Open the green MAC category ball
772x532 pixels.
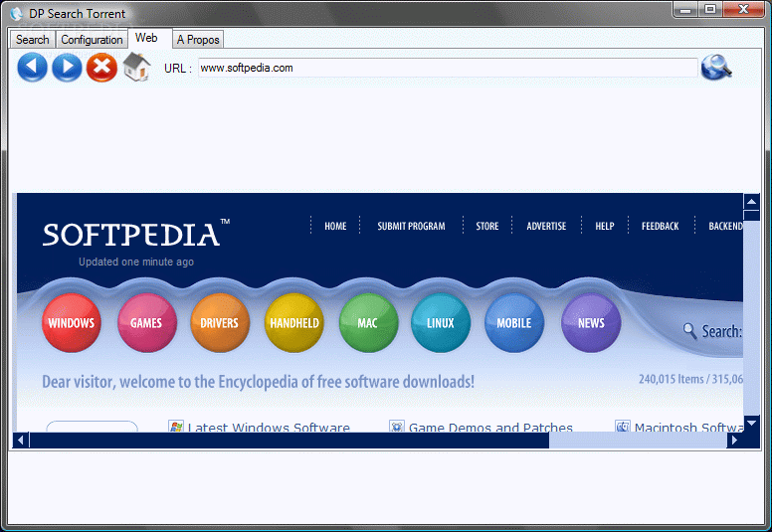[x=368, y=323]
